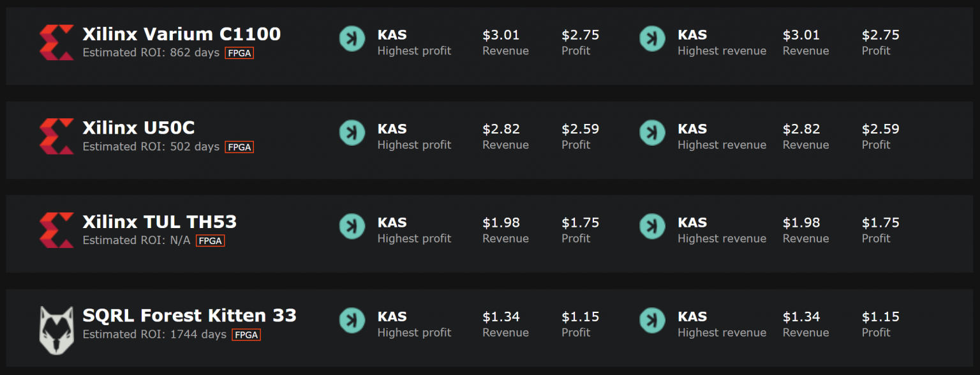The image size is (980, 375).
Task: Click the $2.59 profit figure for Xilinx U50C
Action: 881,128
